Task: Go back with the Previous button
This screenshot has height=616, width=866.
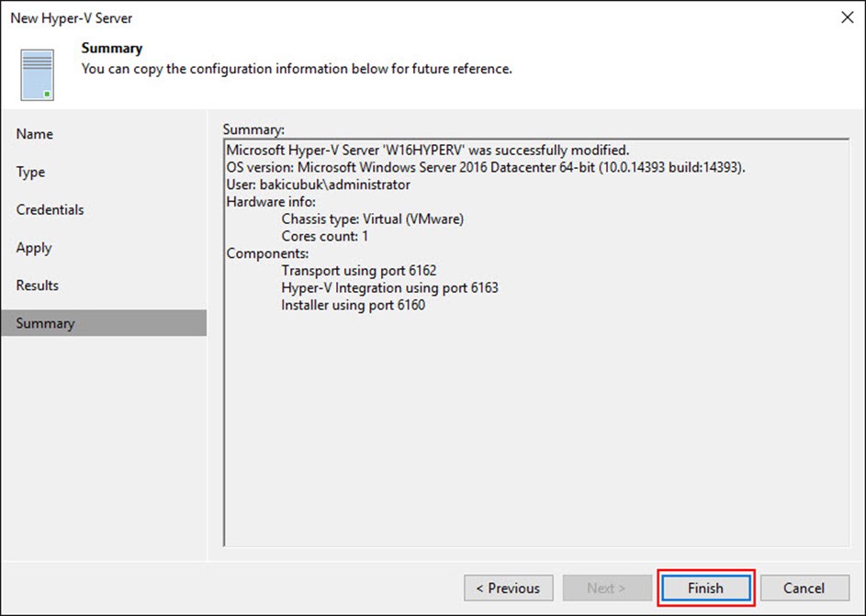Action: [x=508, y=588]
